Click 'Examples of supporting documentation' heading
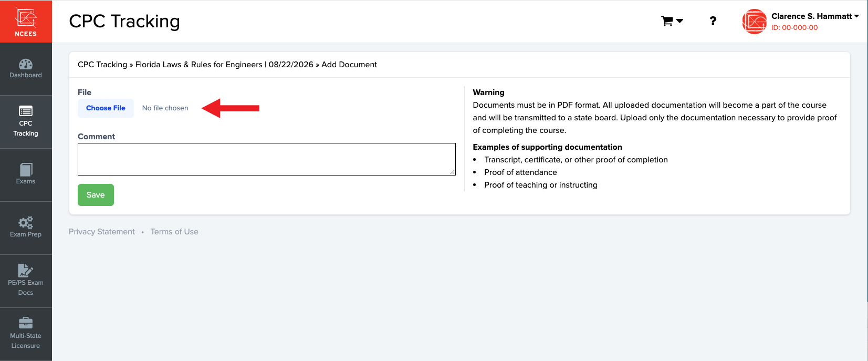 [547, 147]
